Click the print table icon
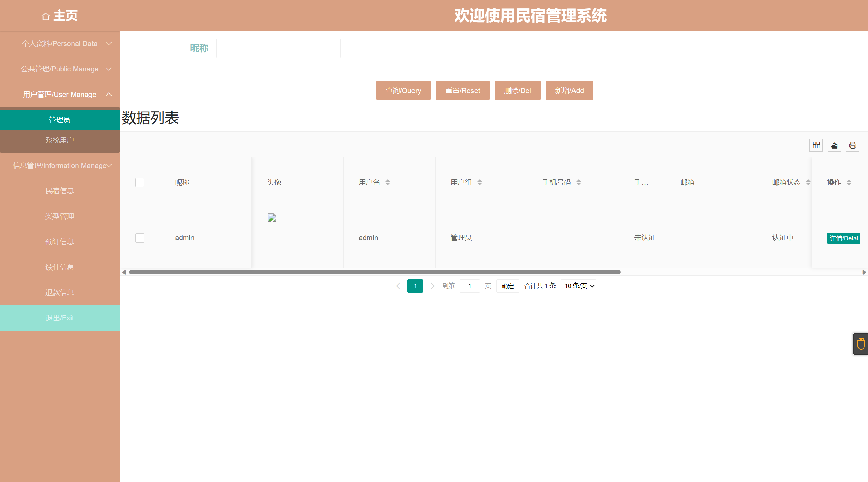 pyautogui.click(x=852, y=145)
